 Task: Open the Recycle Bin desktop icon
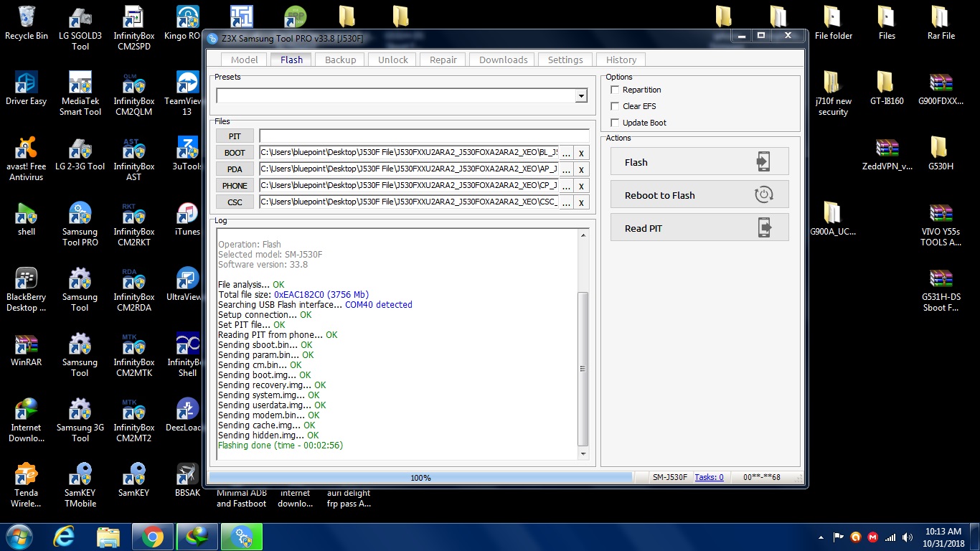click(27, 23)
